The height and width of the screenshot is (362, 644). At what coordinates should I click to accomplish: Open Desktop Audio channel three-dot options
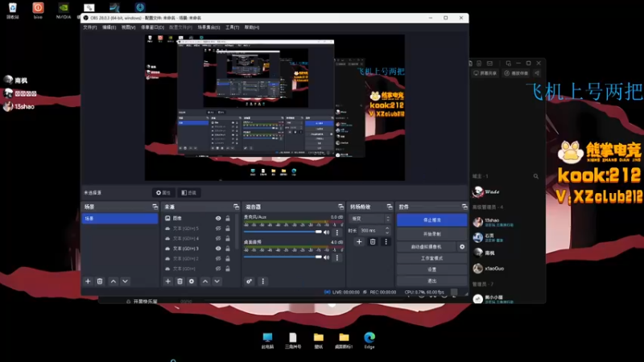pos(337,257)
